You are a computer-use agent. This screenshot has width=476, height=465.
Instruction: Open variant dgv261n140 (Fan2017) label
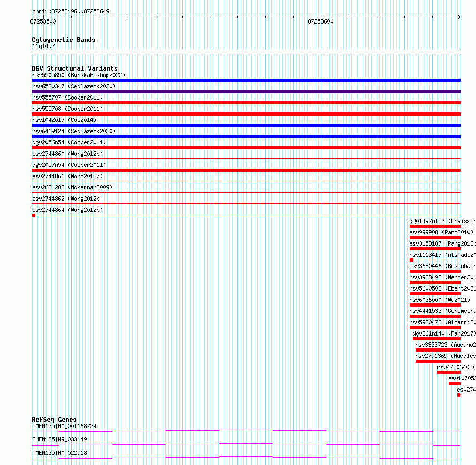point(444,333)
